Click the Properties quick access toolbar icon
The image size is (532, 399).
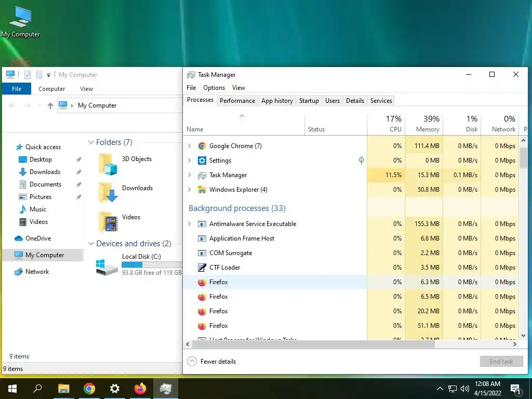28,75
